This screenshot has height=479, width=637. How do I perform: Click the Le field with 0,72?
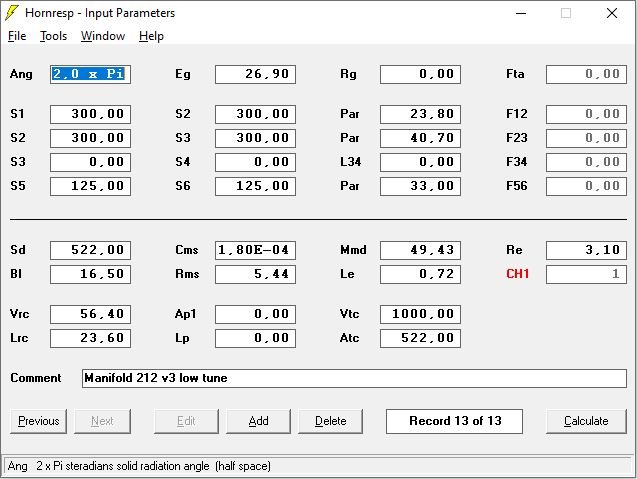pyautogui.click(x=420, y=274)
